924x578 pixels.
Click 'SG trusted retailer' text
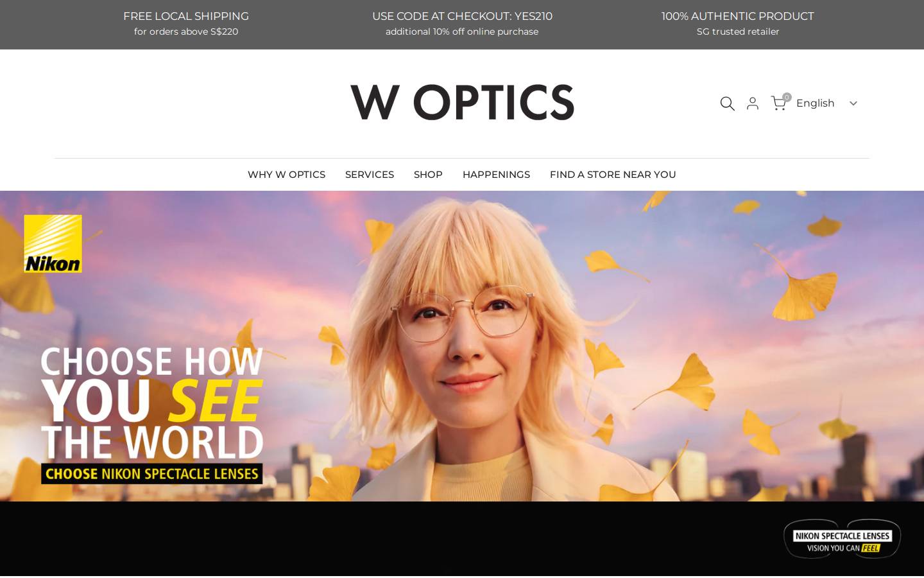point(738,31)
